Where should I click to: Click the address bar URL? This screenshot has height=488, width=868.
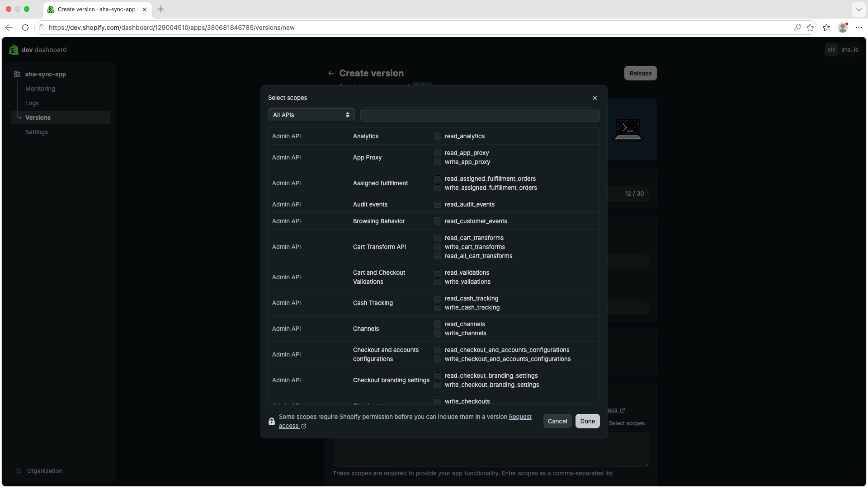coord(171,28)
